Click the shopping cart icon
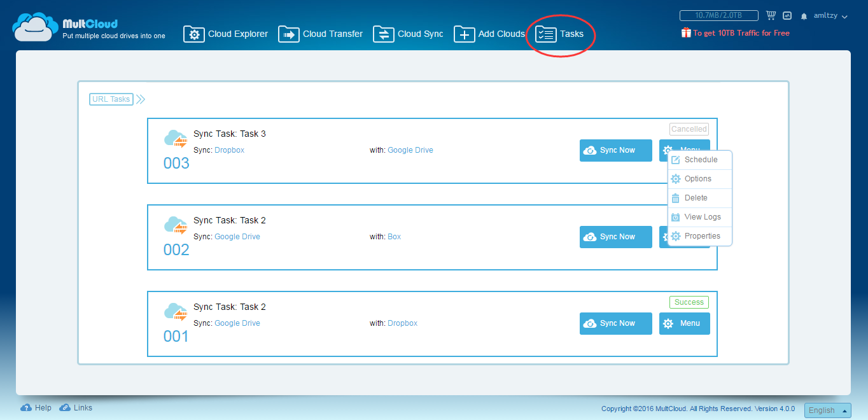868x420 pixels. pyautogui.click(x=771, y=15)
